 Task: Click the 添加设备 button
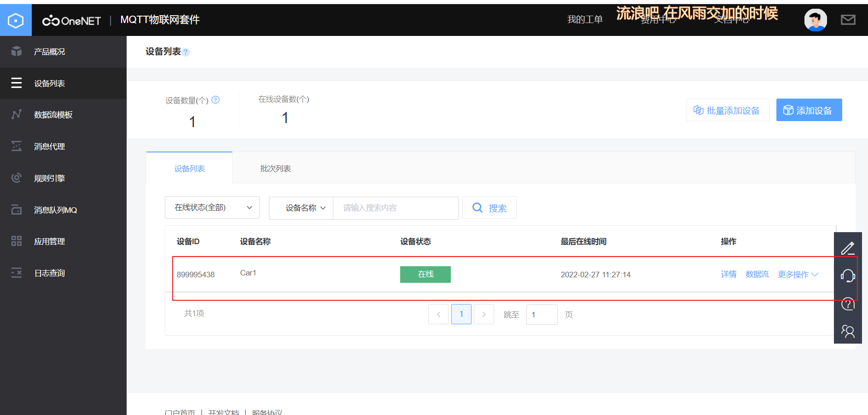(x=809, y=110)
